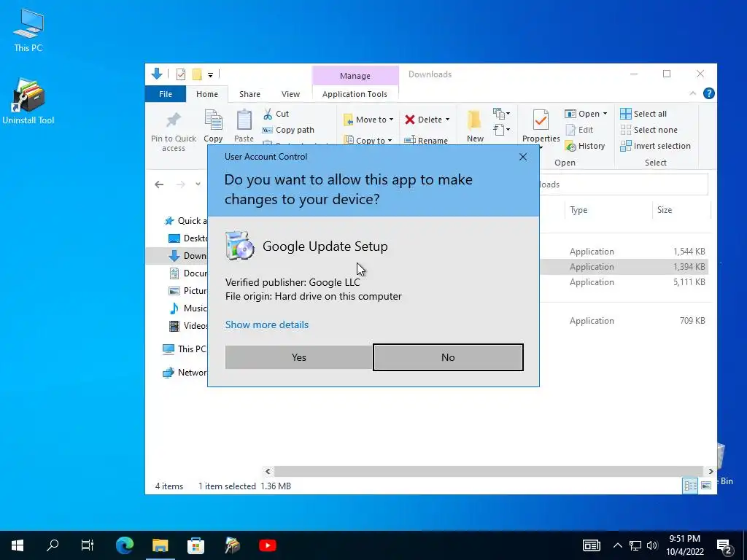Open Customize Quick Access Toolbar dropdown

210,75
